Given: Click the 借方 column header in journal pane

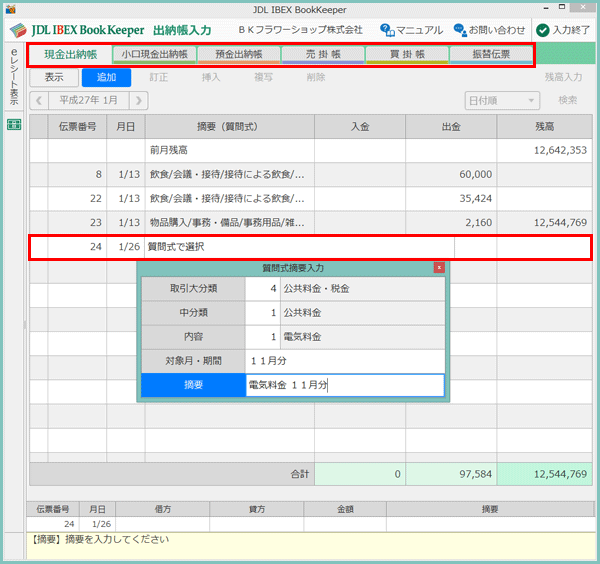Looking at the screenshot, I should pos(163,509).
